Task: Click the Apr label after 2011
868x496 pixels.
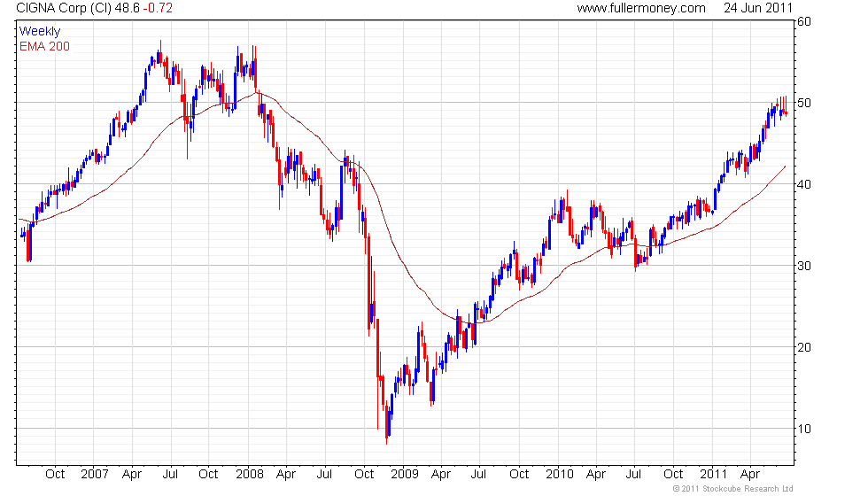Action: [750, 475]
